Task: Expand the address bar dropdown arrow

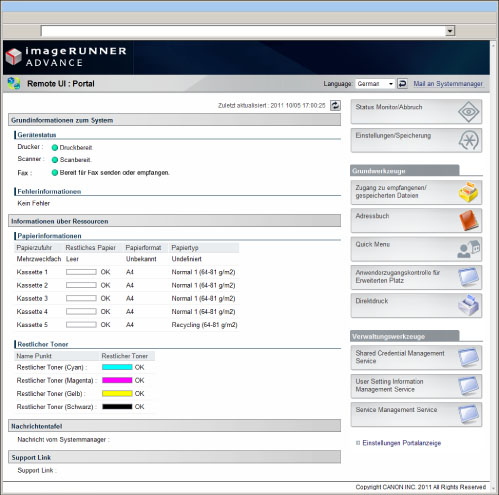Action: pos(450,31)
